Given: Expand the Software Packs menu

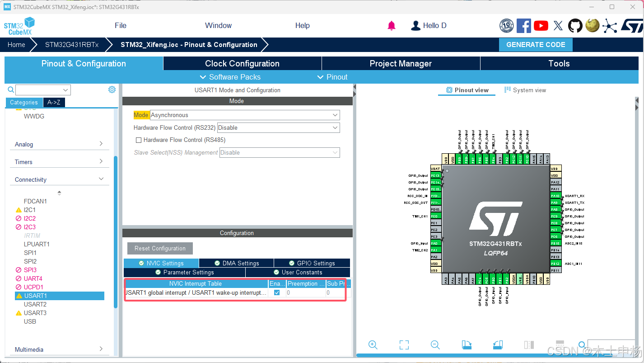Looking at the screenshot, I should click(230, 77).
